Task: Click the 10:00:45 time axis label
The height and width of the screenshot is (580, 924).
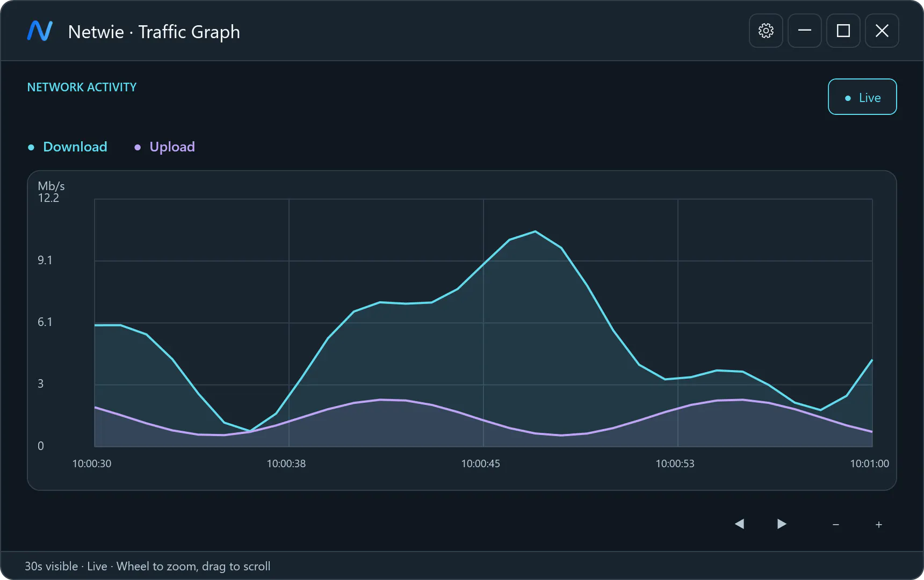Action: [x=480, y=463]
